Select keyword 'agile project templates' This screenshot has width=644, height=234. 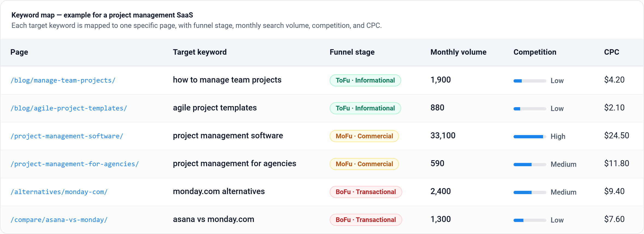215,108
